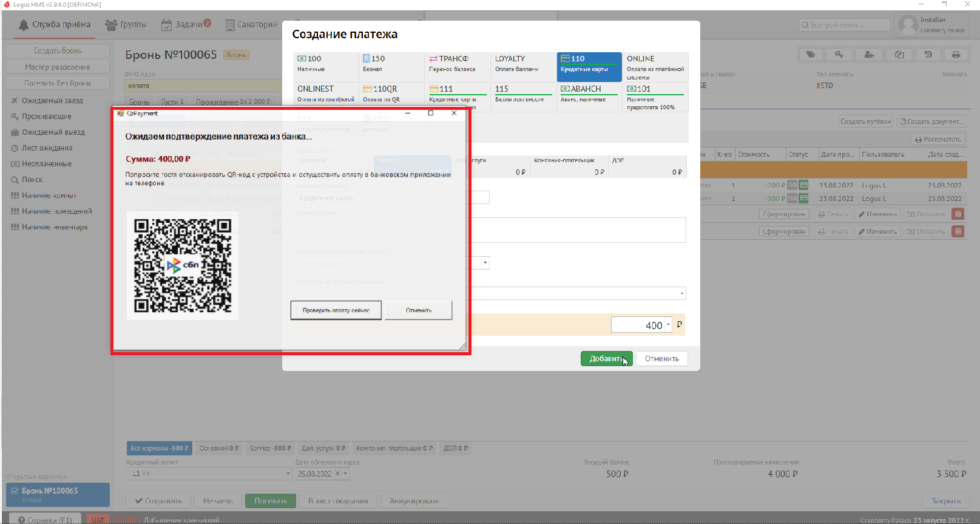Click the green receipt icon beside -200 ₽
The image size is (980, 524).
tap(803, 185)
